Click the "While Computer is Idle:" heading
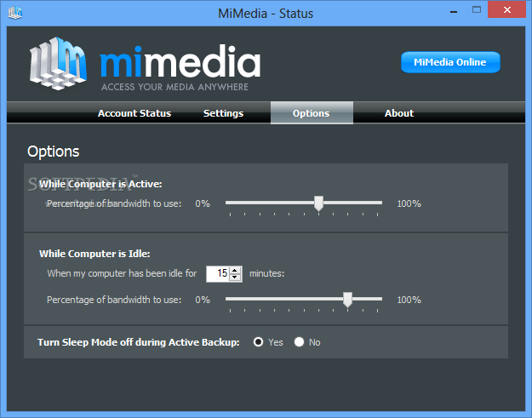 (94, 254)
